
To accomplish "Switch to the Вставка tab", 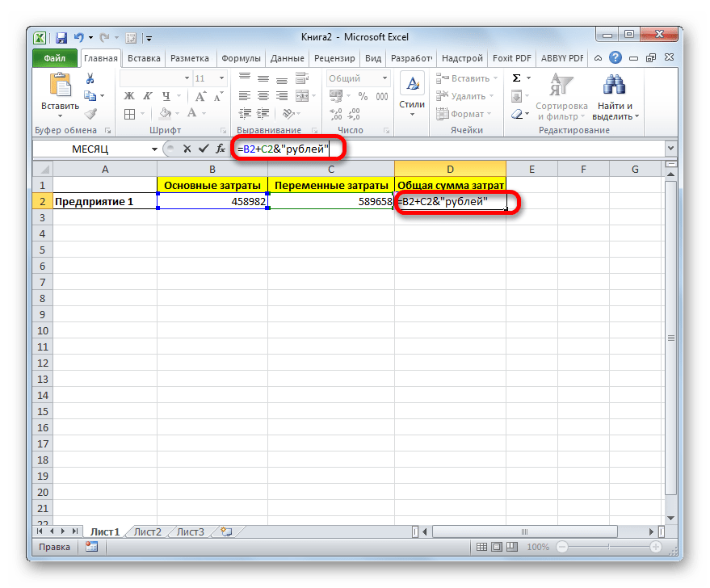I will tap(144, 58).
